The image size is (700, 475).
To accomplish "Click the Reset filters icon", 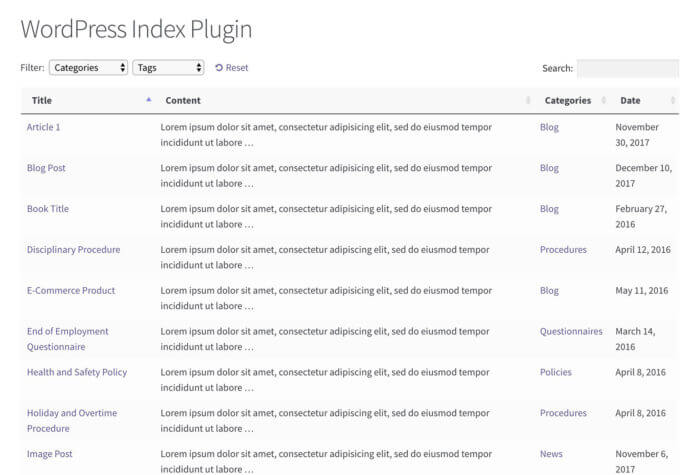I will point(219,68).
